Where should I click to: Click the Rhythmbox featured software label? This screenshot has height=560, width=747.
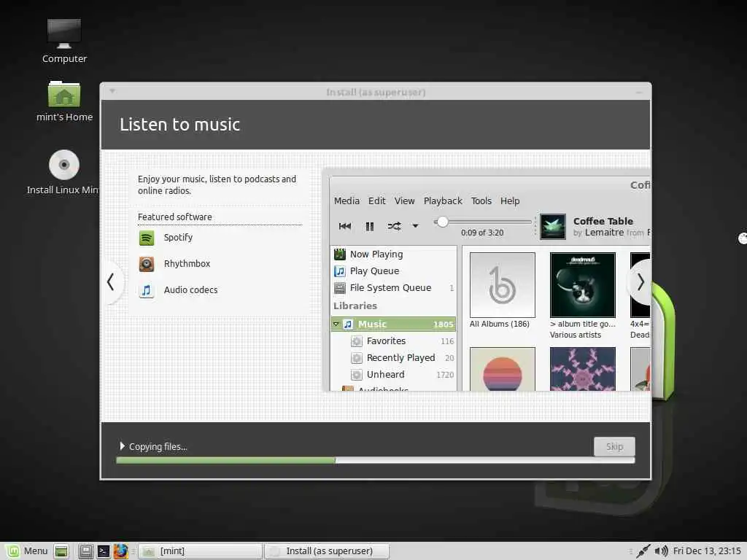click(x=187, y=264)
